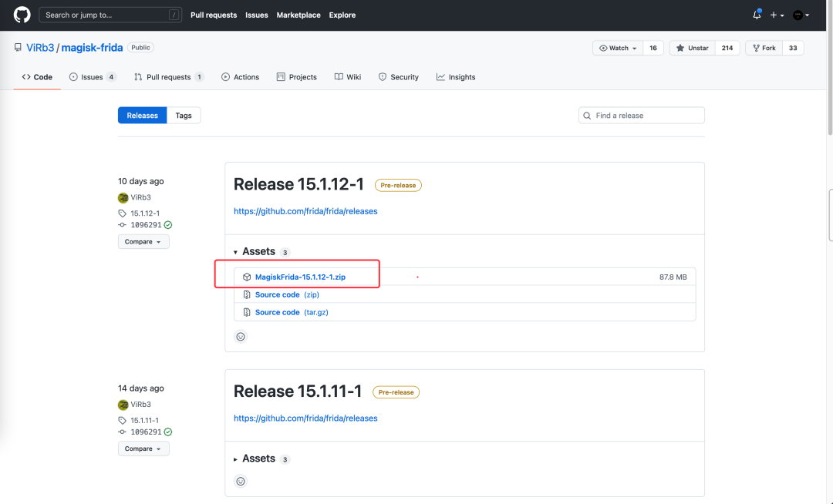
Task: Click file icon beside Source code (tar.gz)
Action: (x=247, y=312)
